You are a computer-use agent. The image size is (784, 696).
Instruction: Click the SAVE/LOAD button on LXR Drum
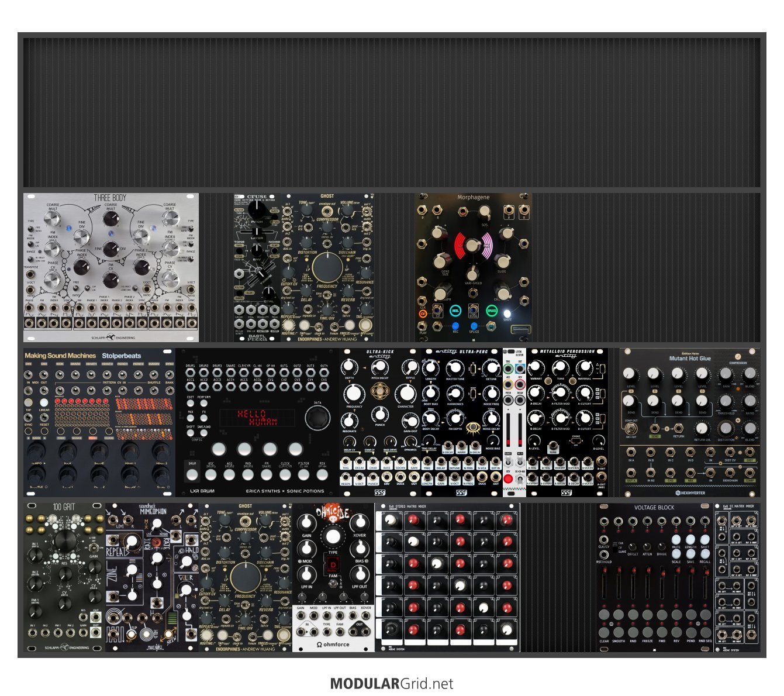pyautogui.click(x=203, y=433)
